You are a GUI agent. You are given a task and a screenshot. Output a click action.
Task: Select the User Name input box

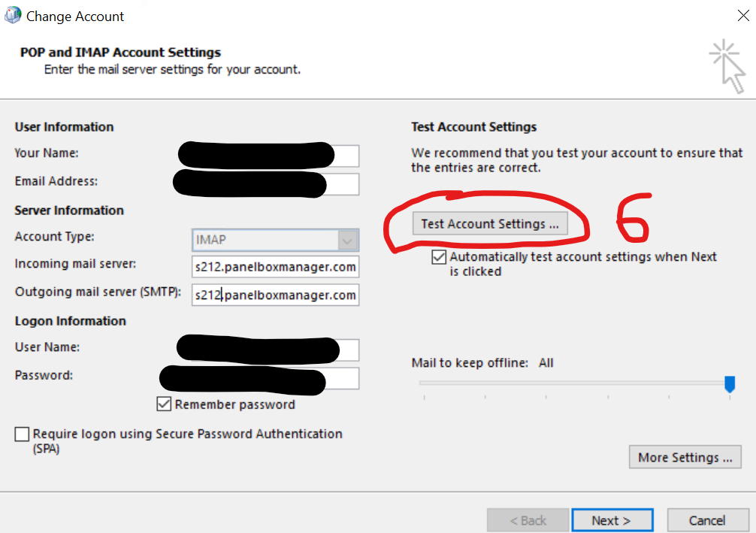(x=348, y=350)
